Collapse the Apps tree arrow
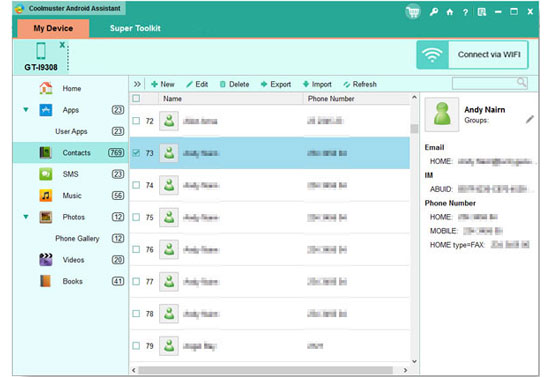The height and width of the screenshot is (377, 550). click(26, 109)
